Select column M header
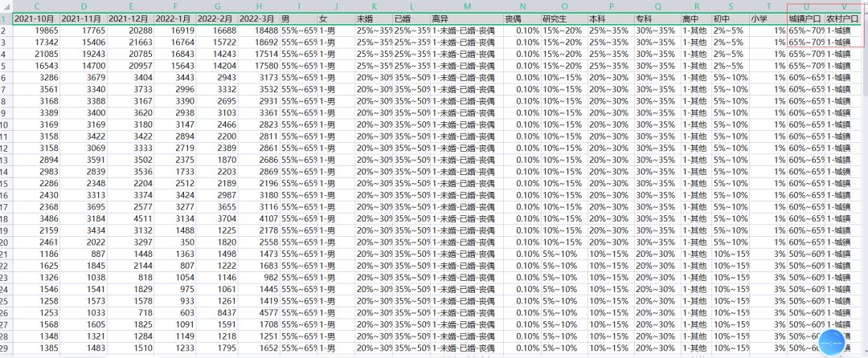This screenshot has height=358, width=868. click(467, 6)
